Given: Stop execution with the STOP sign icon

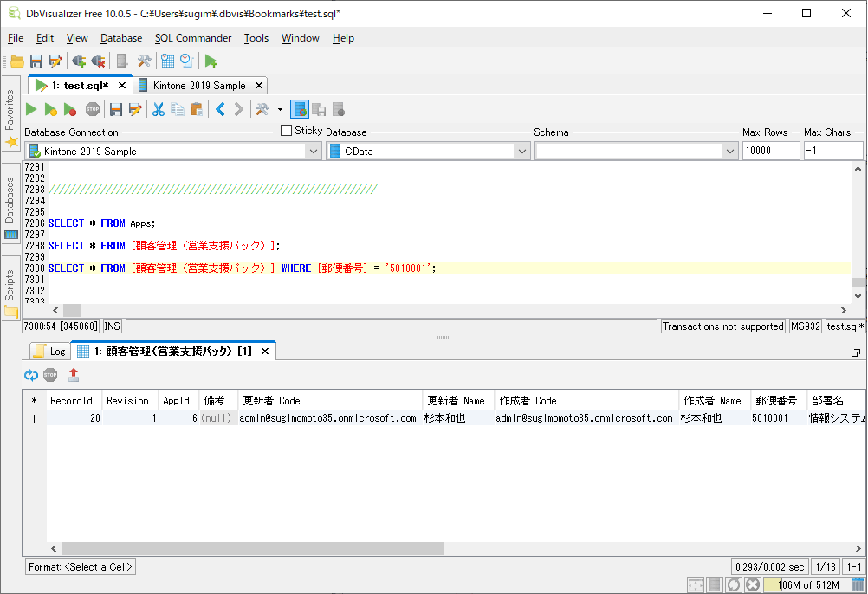Looking at the screenshot, I should (93, 109).
